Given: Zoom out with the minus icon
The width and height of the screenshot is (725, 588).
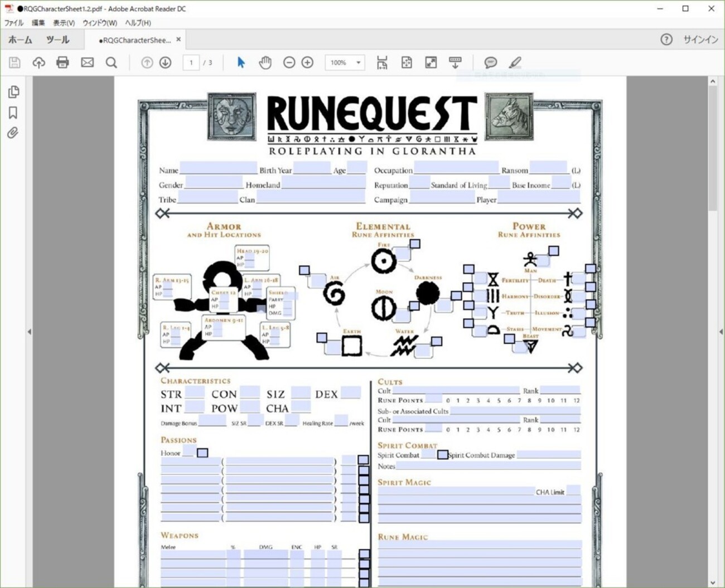Looking at the screenshot, I should (289, 62).
